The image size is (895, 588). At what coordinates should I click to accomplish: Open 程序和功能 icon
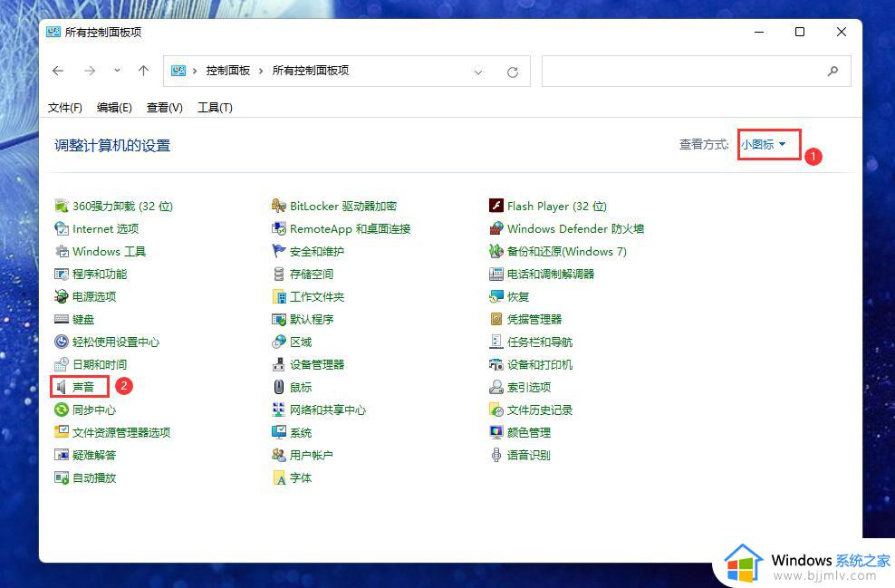click(x=61, y=274)
